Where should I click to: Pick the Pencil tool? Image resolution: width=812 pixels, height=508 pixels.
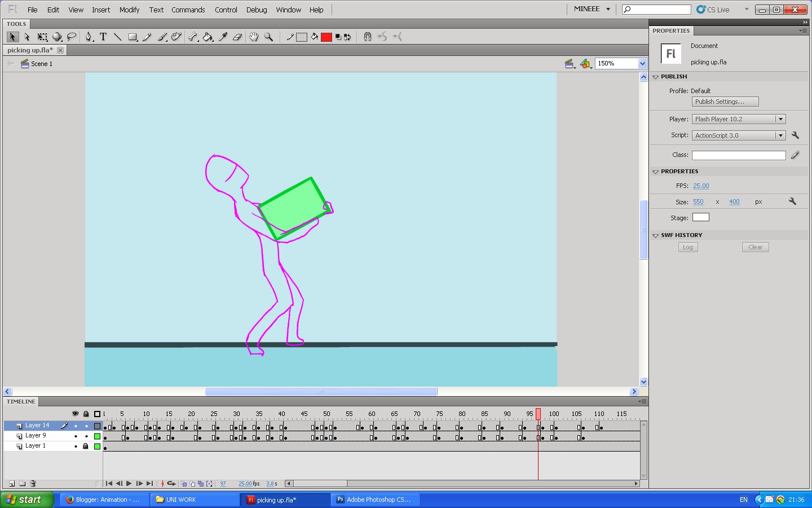tap(147, 37)
